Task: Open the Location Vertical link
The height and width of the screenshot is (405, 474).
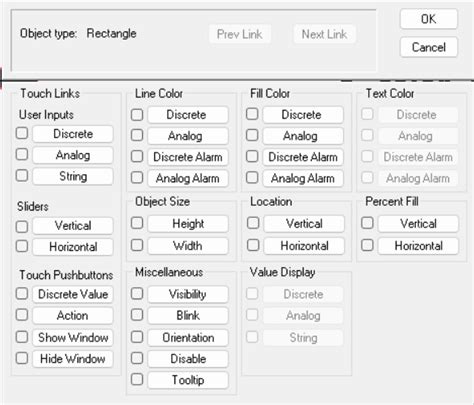Action: [x=304, y=223]
